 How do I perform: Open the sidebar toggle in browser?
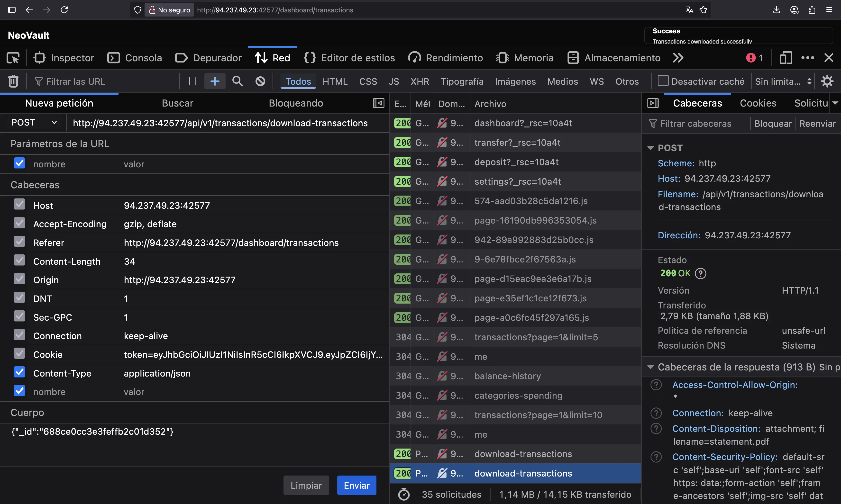(x=11, y=10)
